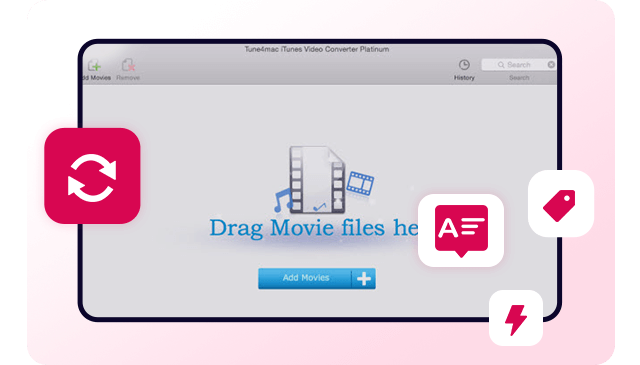Click the Remove toolbar icon
This screenshot has width=640, height=365.
click(x=128, y=65)
